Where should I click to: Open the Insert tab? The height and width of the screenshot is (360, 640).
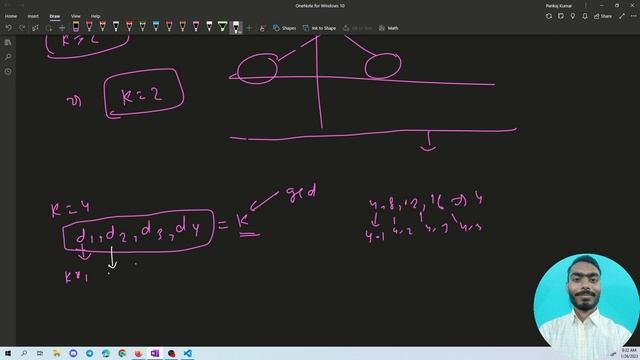33,16
